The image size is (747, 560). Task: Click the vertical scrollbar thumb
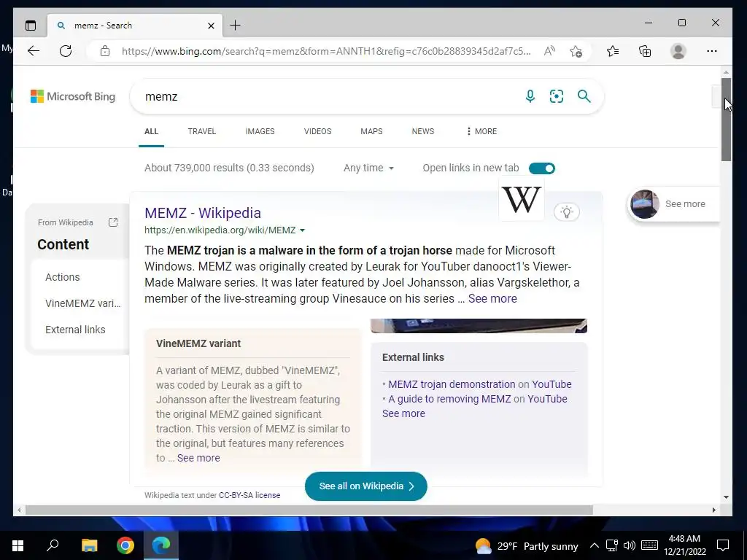726,119
